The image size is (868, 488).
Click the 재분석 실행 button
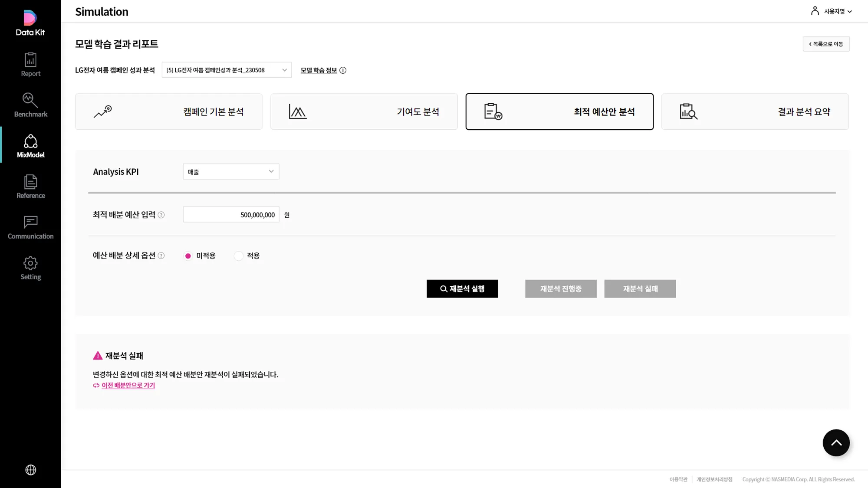coord(462,288)
